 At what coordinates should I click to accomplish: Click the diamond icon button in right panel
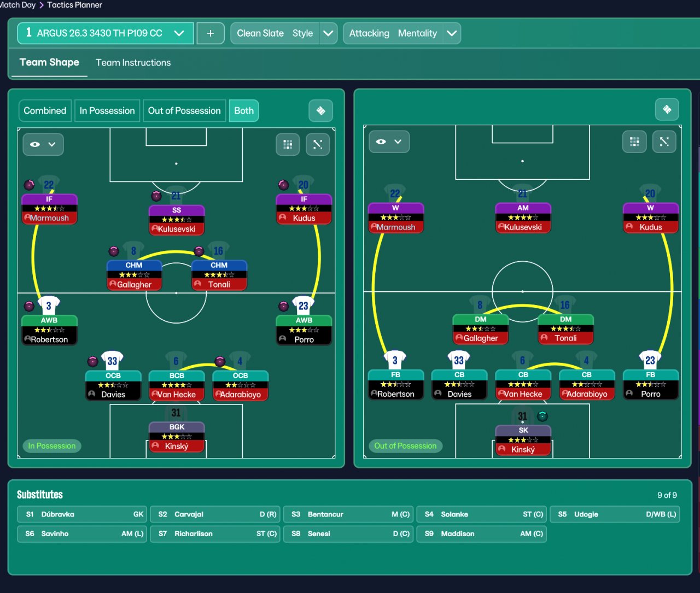click(667, 109)
